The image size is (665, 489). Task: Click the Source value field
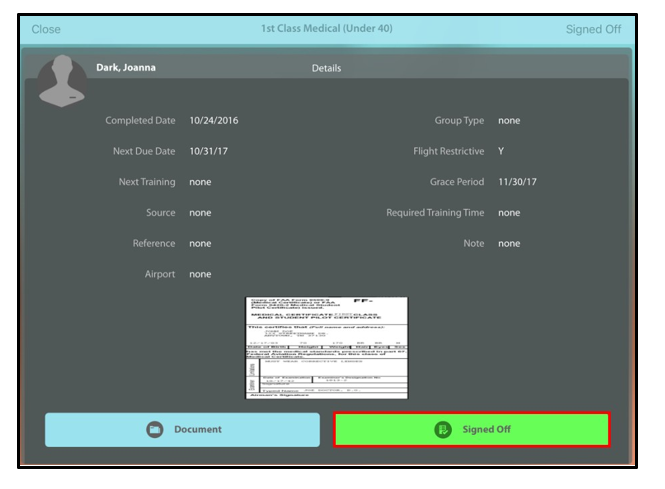200,213
